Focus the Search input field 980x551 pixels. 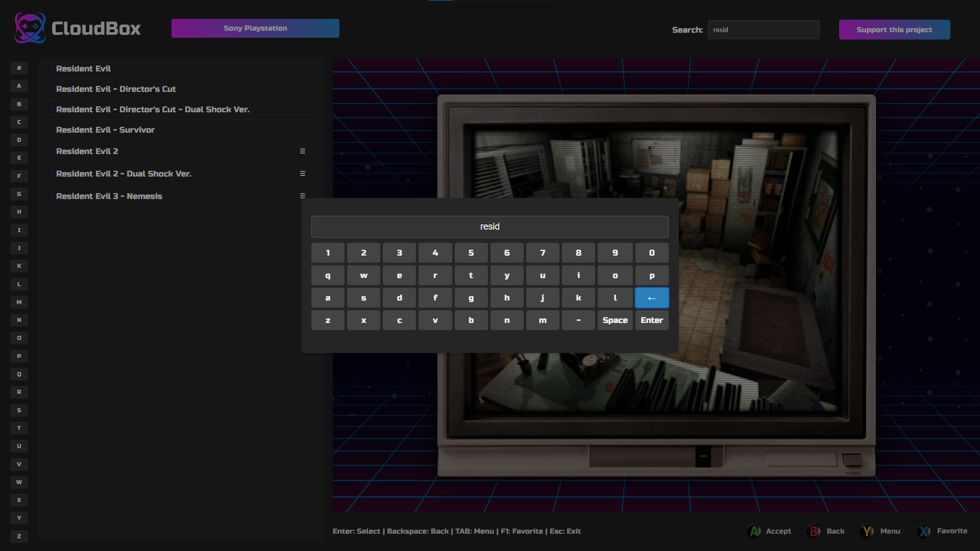tap(764, 30)
